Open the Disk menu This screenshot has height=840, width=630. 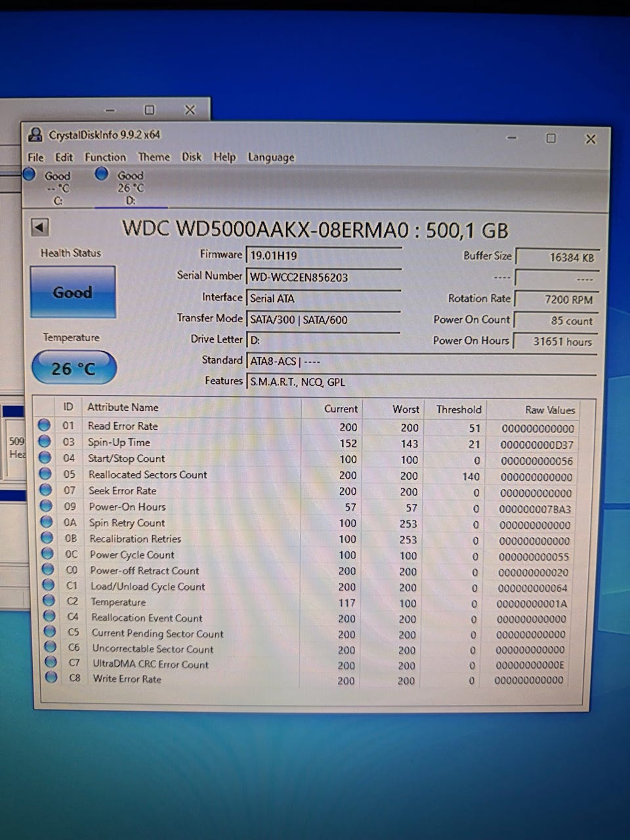pyautogui.click(x=192, y=157)
